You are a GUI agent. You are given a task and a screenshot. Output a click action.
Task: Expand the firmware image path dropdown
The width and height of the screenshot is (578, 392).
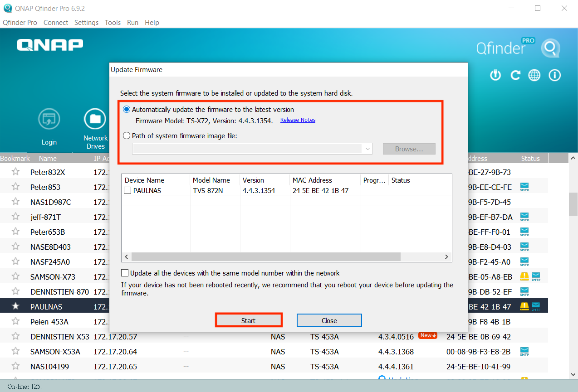click(367, 149)
